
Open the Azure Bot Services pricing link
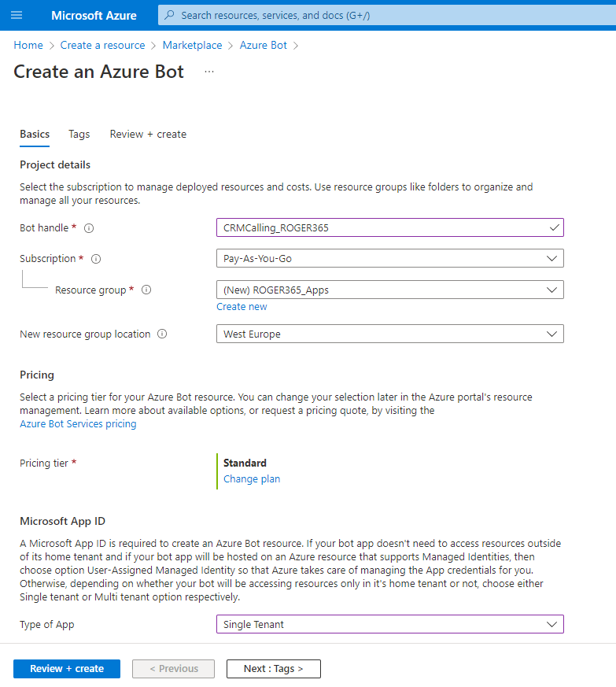[x=78, y=424]
